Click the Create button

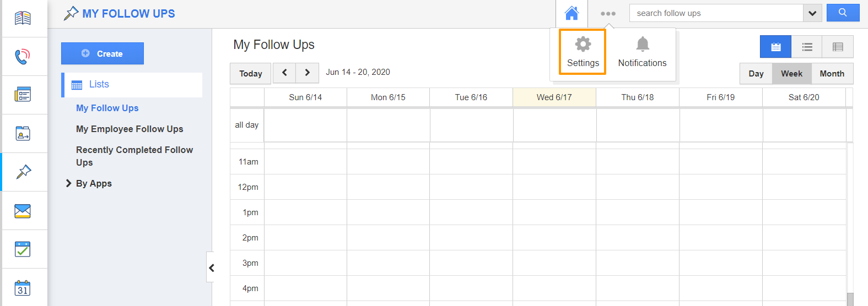tap(103, 53)
